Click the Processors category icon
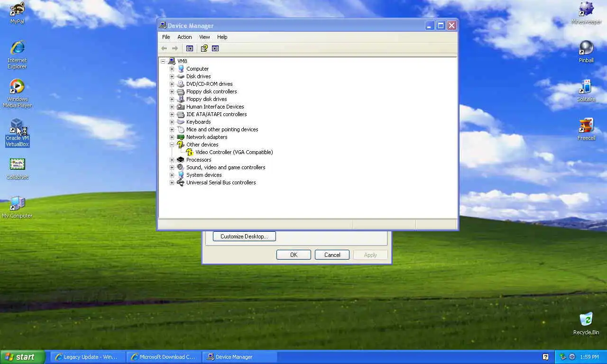 click(x=181, y=160)
